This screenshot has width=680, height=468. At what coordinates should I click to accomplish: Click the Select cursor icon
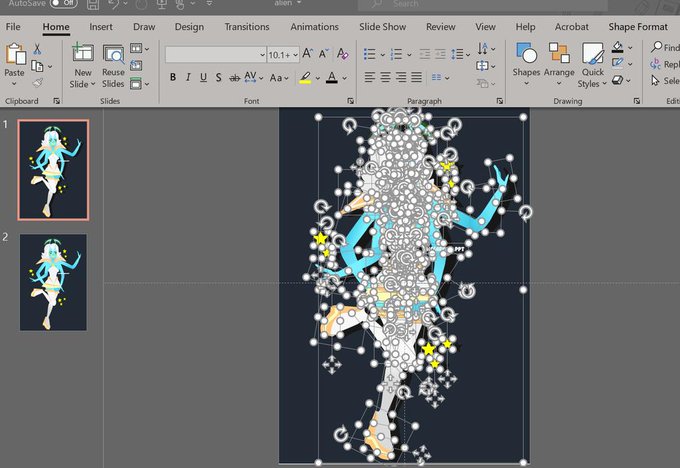pos(655,81)
